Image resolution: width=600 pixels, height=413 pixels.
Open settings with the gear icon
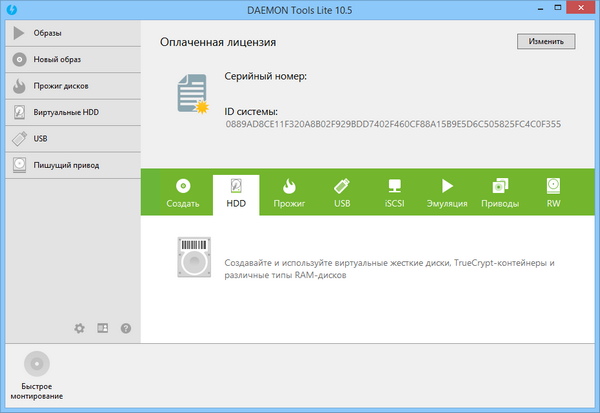pyautogui.click(x=80, y=328)
